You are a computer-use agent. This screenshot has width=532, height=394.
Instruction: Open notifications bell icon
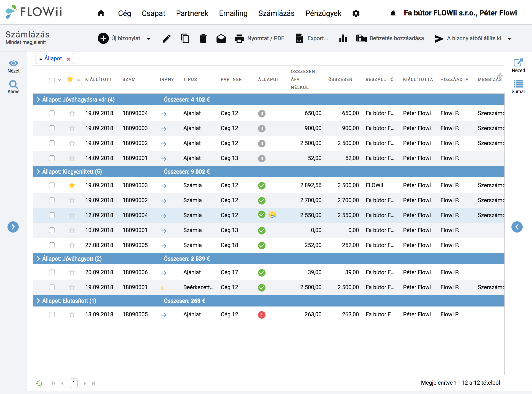(393, 13)
